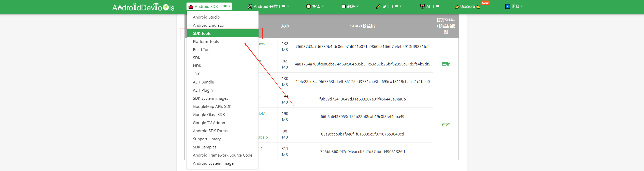
Task: Open the 教程 dropdown menu
Action: pyautogui.click(x=350, y=7)
